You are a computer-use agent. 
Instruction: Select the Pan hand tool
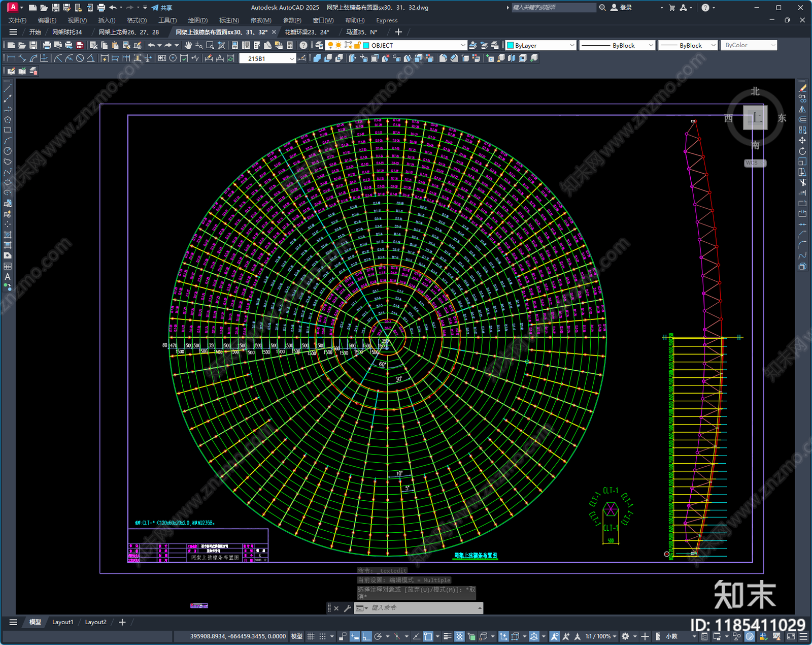click(x=188, y=45)
